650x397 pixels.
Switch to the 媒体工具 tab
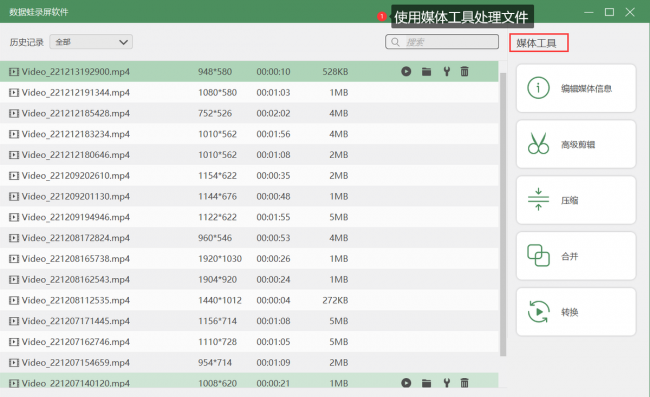pos(538,43)
